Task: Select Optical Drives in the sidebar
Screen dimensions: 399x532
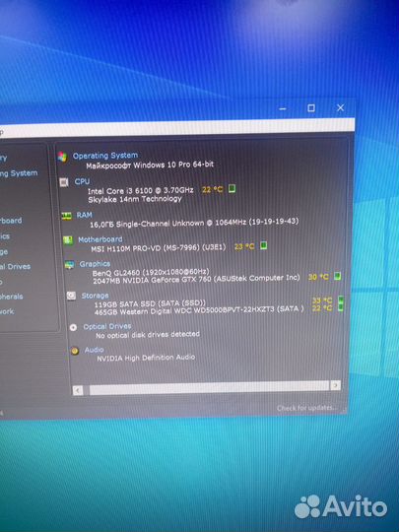Action: click(x=15, y=267)
